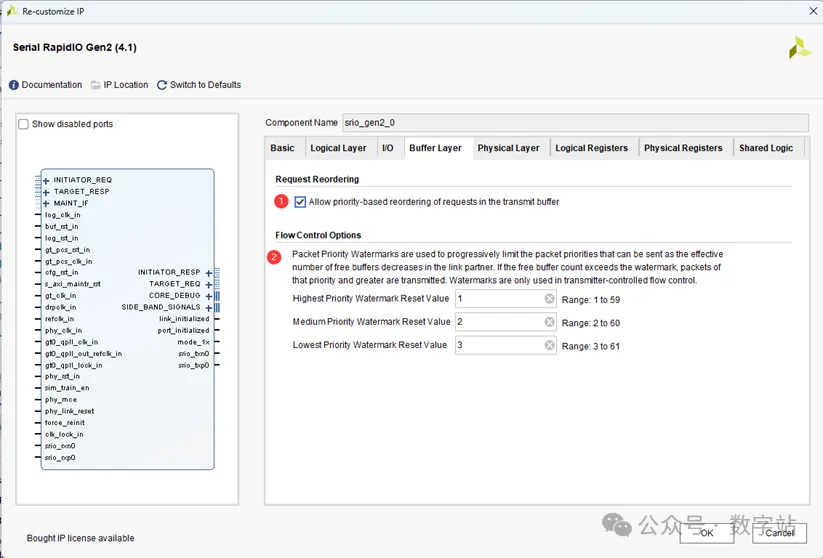Screen dimensions: 823x558
Task: Expand the INITIATOR_RESP port group
Action: click(x=208, y=273)
